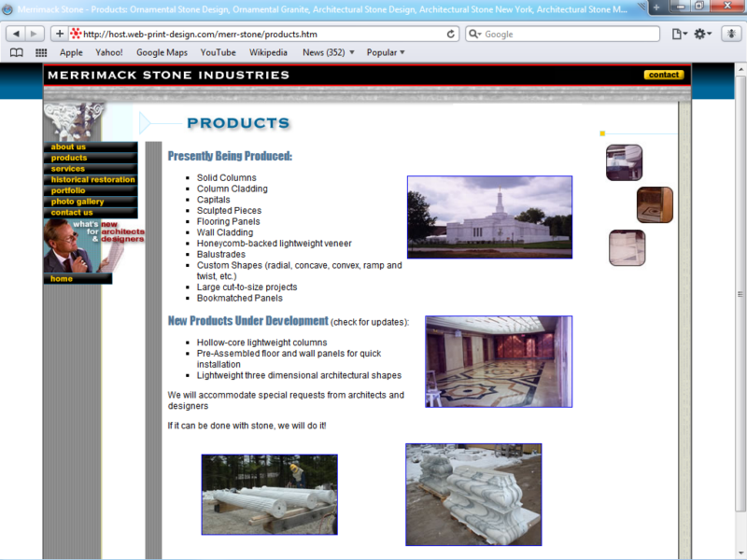
Task: Click the top rounded building thumbnail
Action: click(x=624, y=162)
